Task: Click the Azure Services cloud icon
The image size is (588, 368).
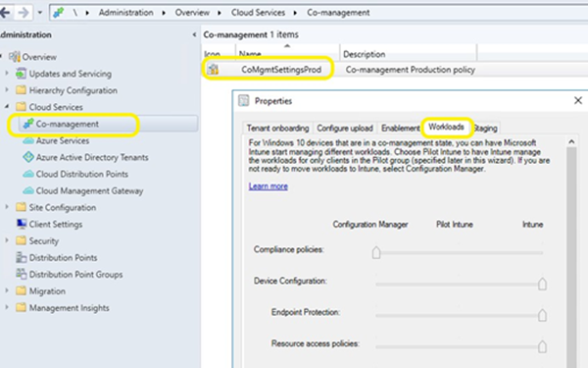Action: click(28, 140)
